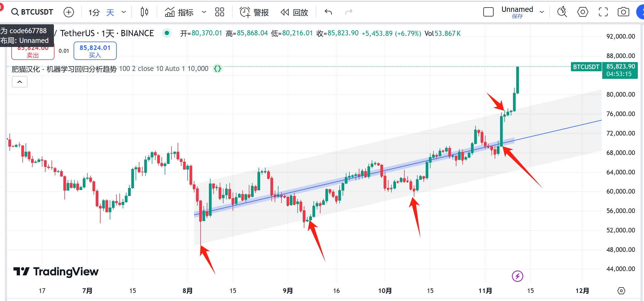Expand the indicators favorites dropdown arrow

point(204,12)
